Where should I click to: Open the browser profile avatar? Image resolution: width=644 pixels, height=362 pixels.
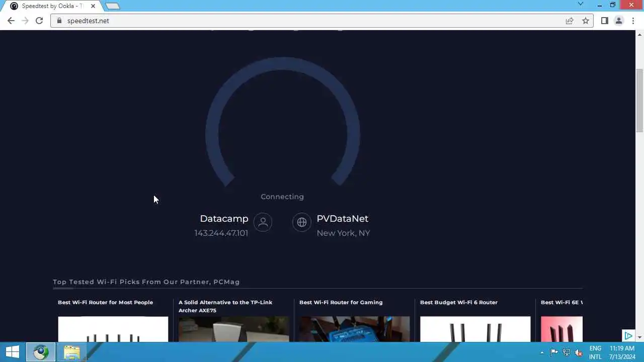[619, 21]
